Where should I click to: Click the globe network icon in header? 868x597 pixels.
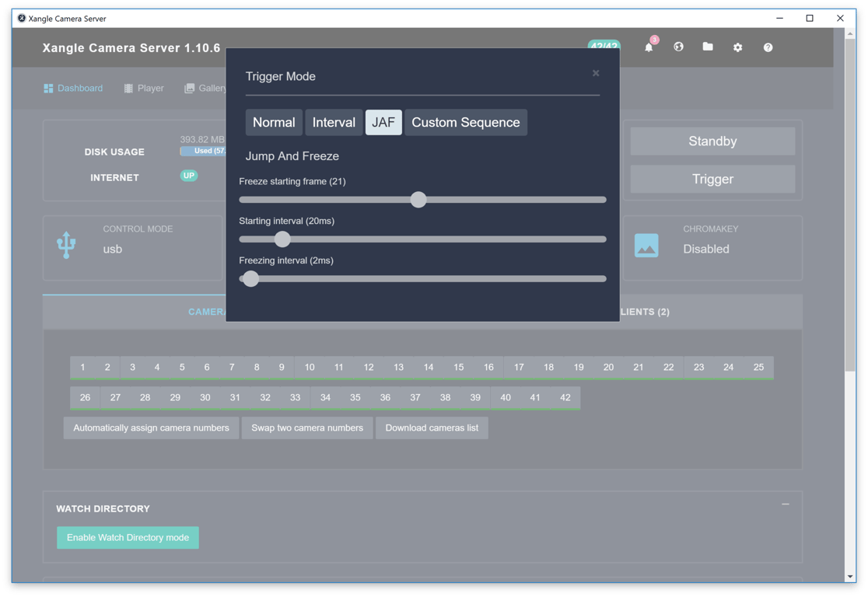click(x=678, y=47)
